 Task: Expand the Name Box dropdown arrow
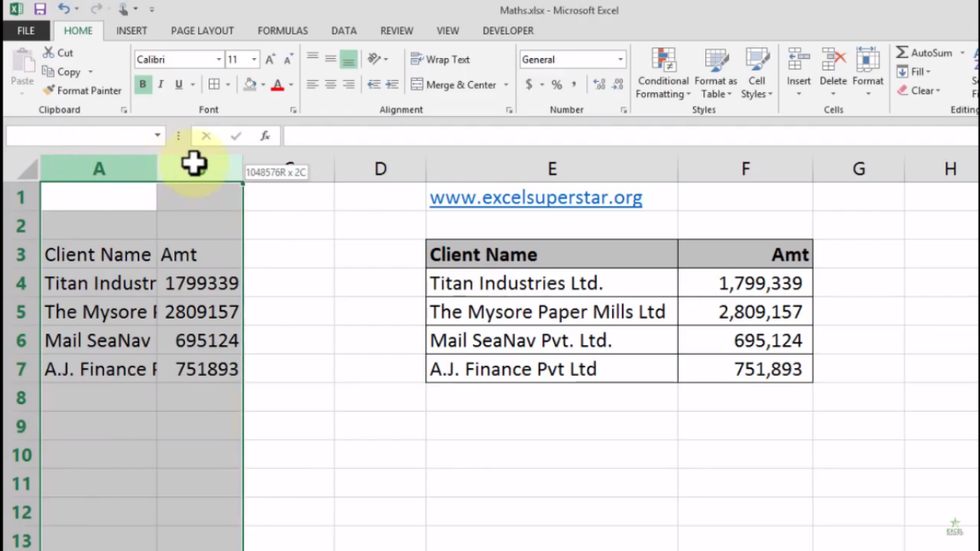click(x=158, y=136)
